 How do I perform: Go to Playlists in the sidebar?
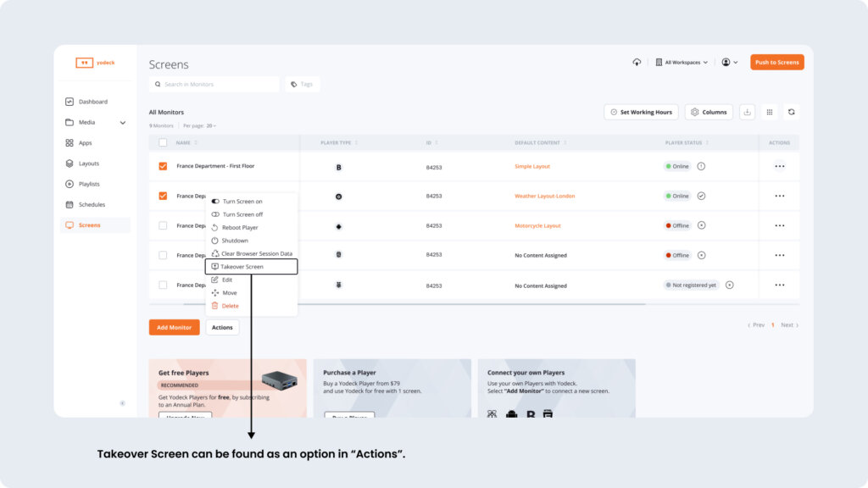(x=89, y=184)
